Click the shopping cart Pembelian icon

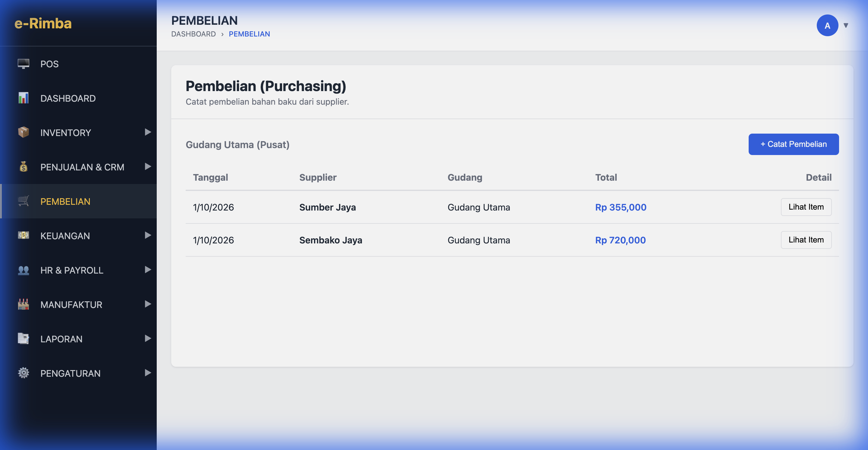pos(23,201)
